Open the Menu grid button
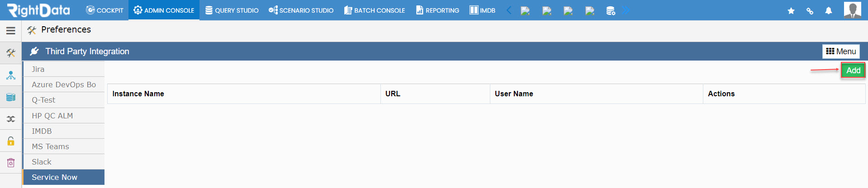This screenshot has height=188, width=868. point(841,52)
